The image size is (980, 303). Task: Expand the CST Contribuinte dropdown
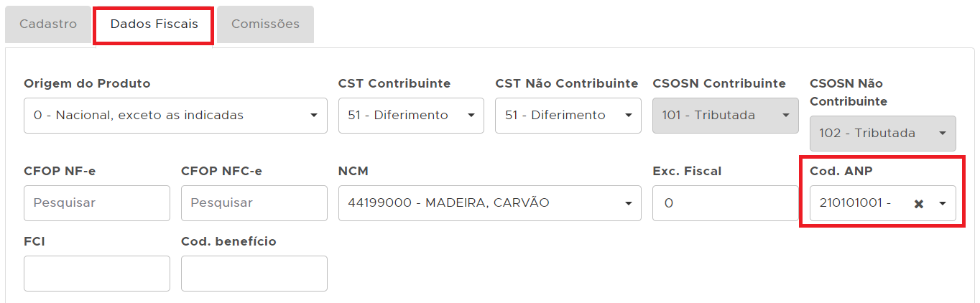point(411,116)
